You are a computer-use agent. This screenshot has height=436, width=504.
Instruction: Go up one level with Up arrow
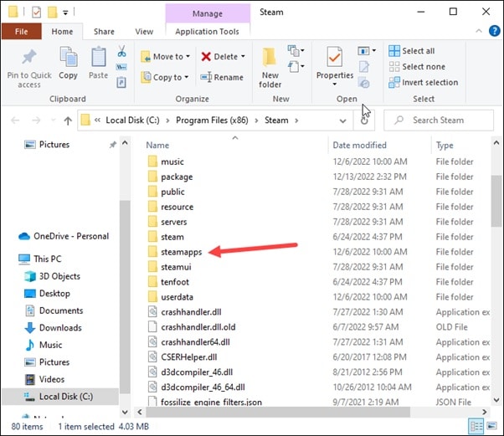point(68,121)
